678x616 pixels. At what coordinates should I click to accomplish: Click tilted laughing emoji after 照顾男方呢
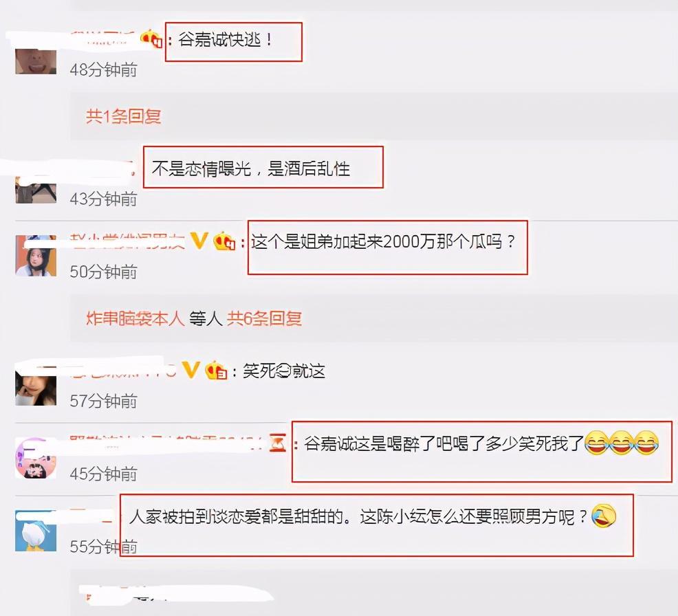point(604,516)
